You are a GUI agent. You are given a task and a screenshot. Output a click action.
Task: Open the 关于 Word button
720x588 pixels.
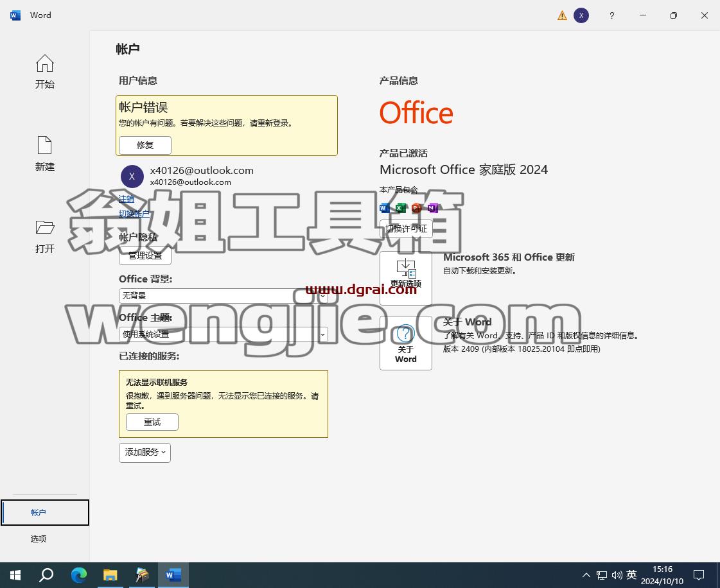pyautogui.click(x=406, y=343)
